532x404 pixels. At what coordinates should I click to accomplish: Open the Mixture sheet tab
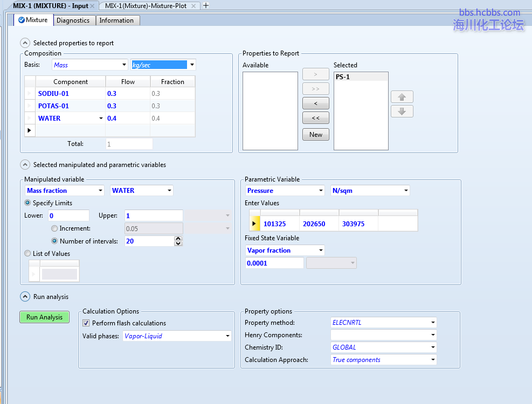[33, 20]
